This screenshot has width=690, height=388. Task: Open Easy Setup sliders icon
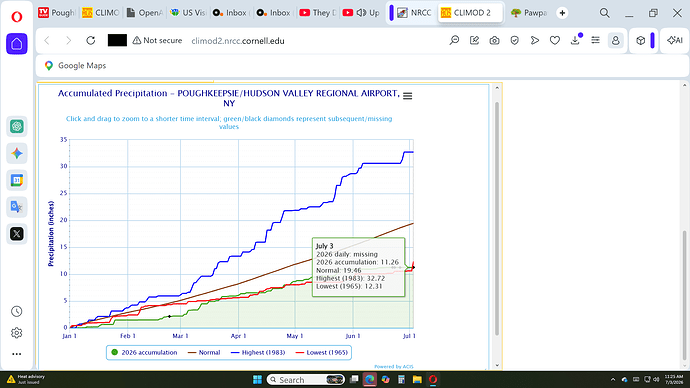pyautogui.click(x=595, y=40)
